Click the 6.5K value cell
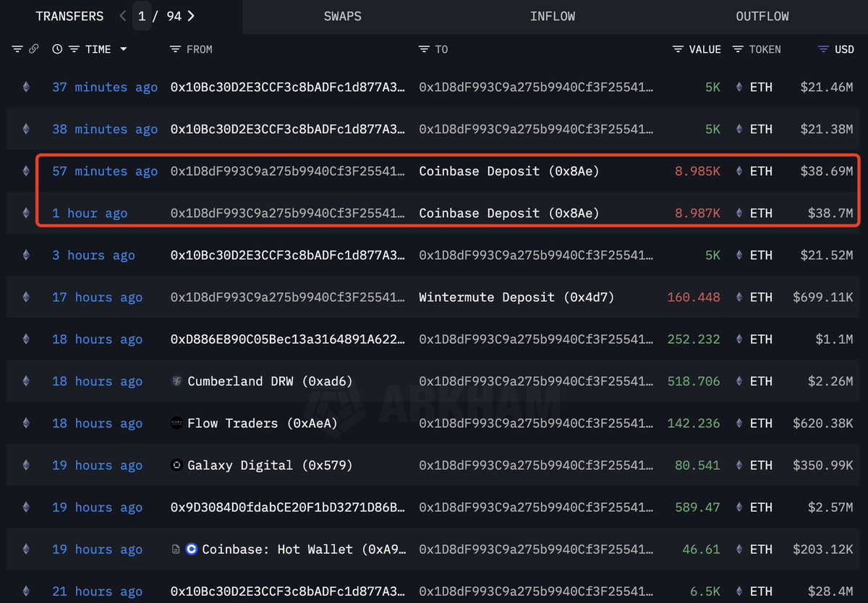Viewport: 868px width, 603px height. click(705, 591)
